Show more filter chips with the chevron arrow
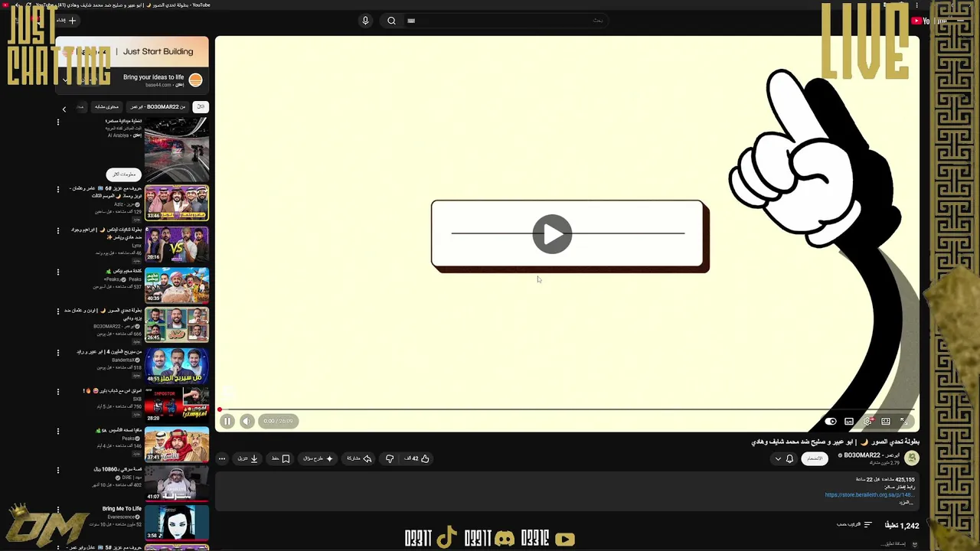This screenshot has height=551, width=980. 64,109
